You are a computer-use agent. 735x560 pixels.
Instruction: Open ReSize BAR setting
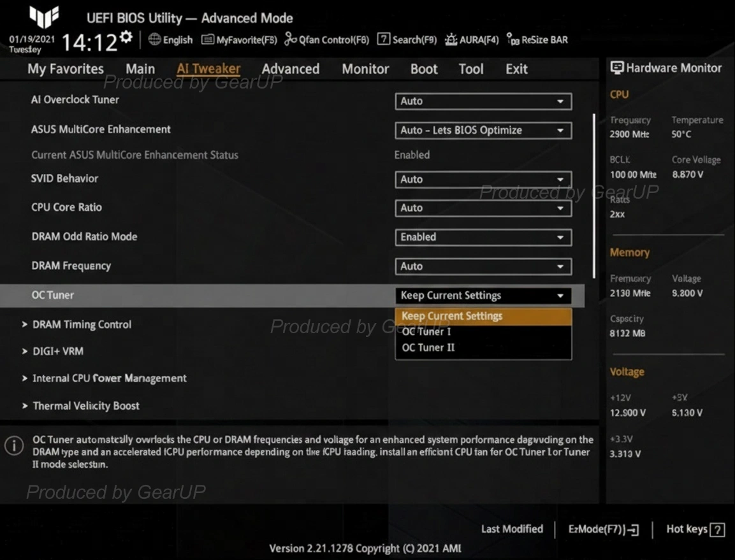(537, 40)
